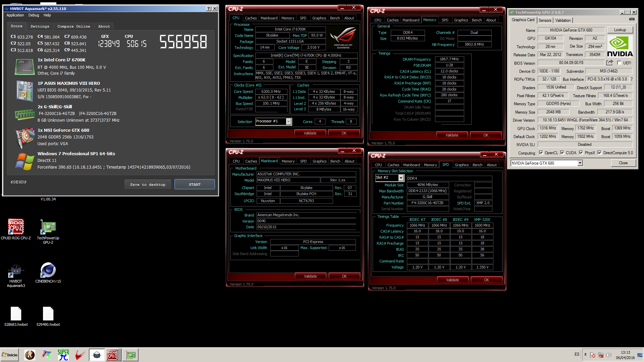644x362 pixels.
Task: Select the 528683.hwbot file on desktop
Action: (16, 316)
